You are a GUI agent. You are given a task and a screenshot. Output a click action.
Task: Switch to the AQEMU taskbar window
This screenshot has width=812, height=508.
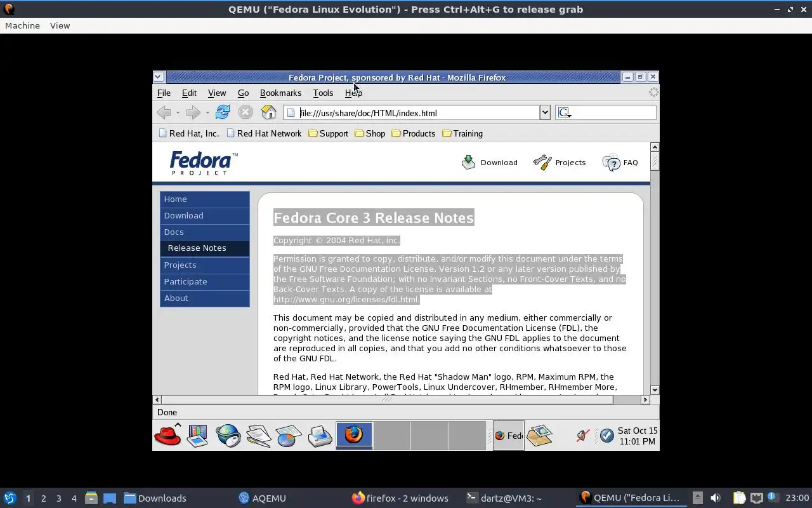[x=262, y=498]
